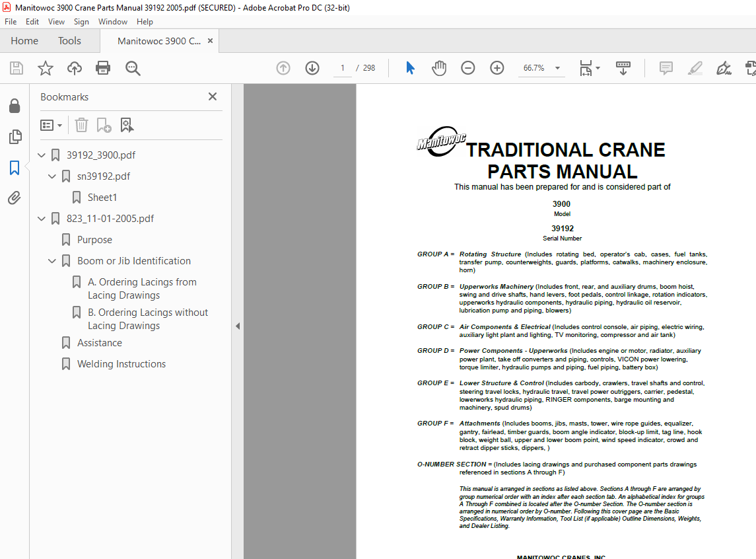
Task: Click the fit page width icon
Action: click(585, 68)
